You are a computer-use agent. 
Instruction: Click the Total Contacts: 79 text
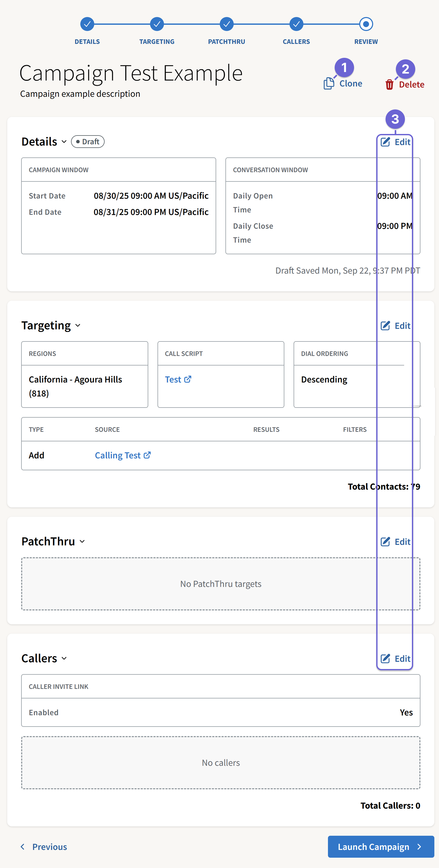(x=384, y=487)
